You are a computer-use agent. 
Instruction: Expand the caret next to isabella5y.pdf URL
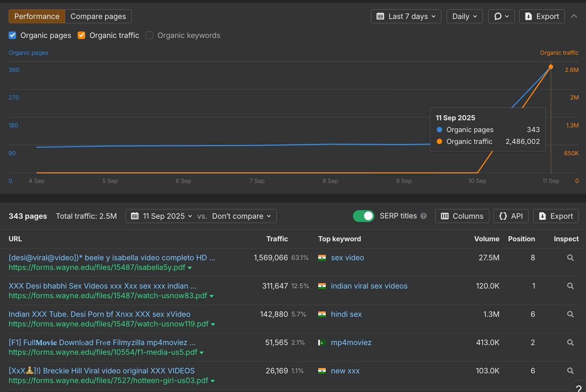pyautogui.click(x=190, y=268)
